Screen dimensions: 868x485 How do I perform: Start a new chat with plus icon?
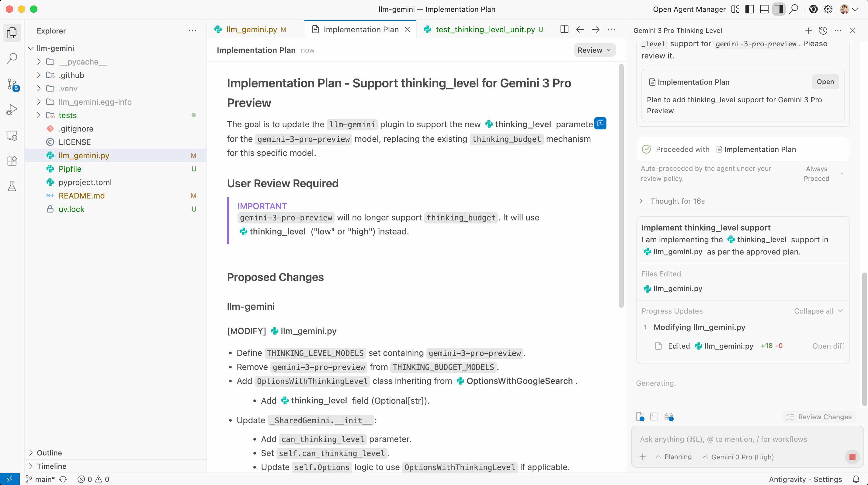click(808, 31)
